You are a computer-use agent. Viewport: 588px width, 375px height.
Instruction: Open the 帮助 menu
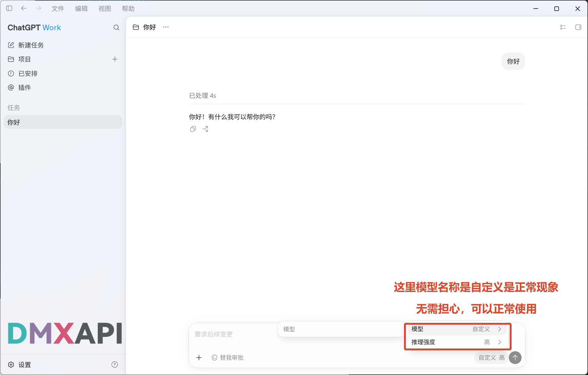[128, 9]
